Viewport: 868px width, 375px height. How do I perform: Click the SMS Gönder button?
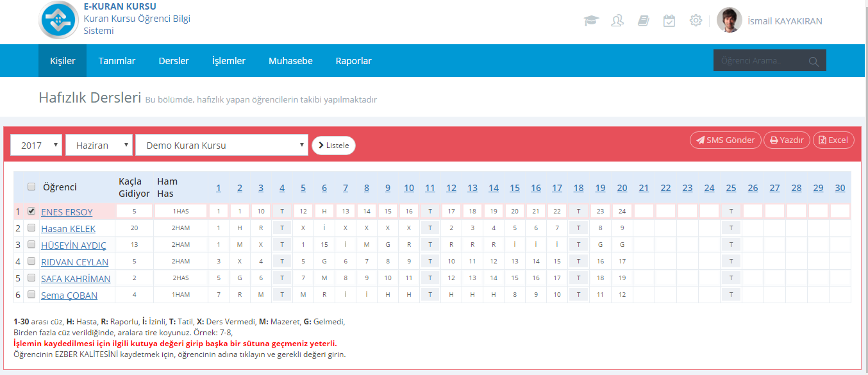pos(725,140)
